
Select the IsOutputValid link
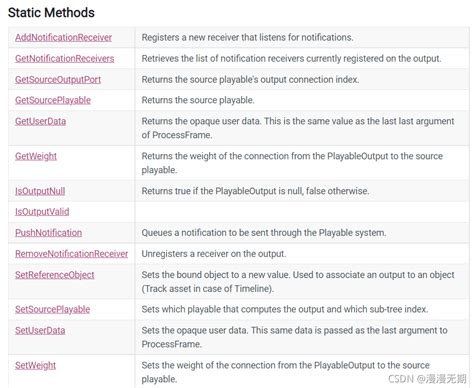42,212
